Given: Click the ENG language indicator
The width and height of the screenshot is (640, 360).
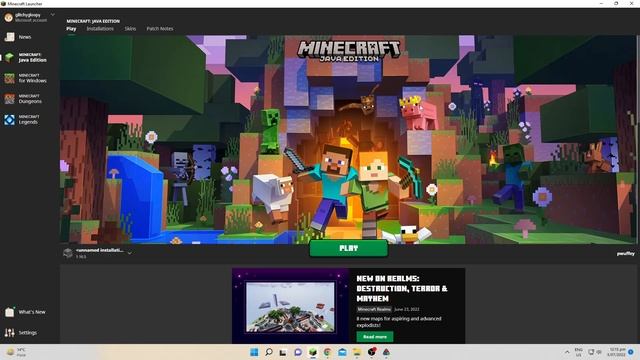Looking at the screenshot, I should [578, 352].
